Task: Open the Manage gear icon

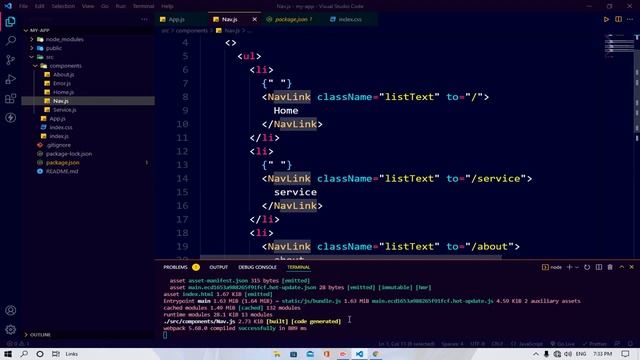Action: tap(11, 329)
